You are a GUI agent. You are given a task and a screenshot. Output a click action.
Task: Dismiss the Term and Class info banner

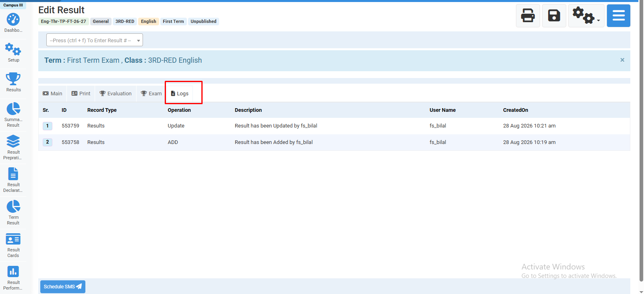click(x=622, y=60)
